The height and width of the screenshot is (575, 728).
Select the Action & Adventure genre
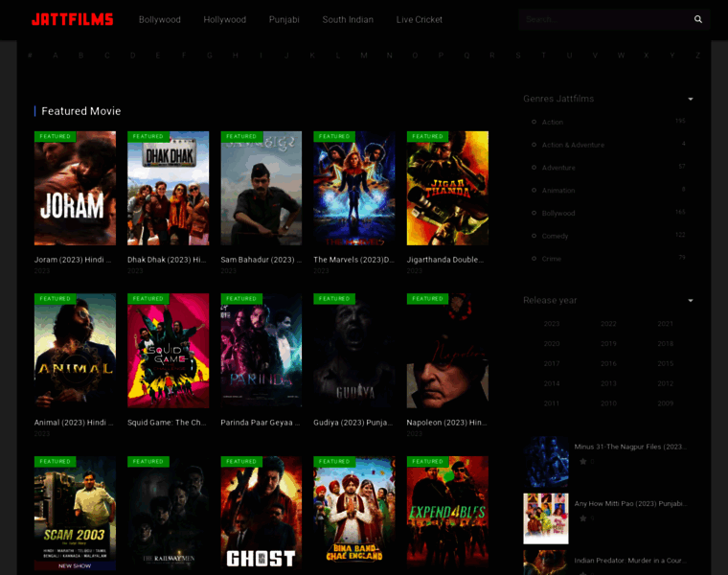[573, 145]
